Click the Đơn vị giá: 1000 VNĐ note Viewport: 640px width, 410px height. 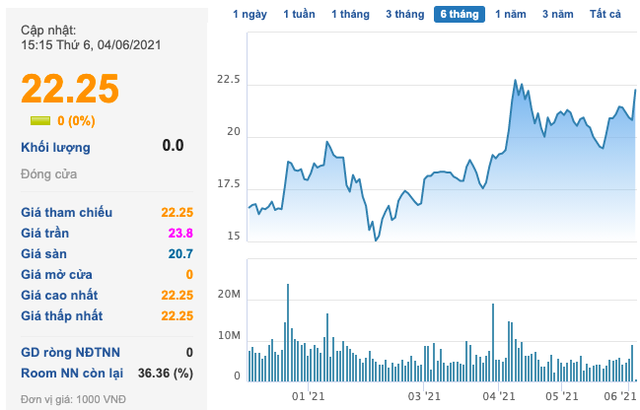click(x=73, y=399)
